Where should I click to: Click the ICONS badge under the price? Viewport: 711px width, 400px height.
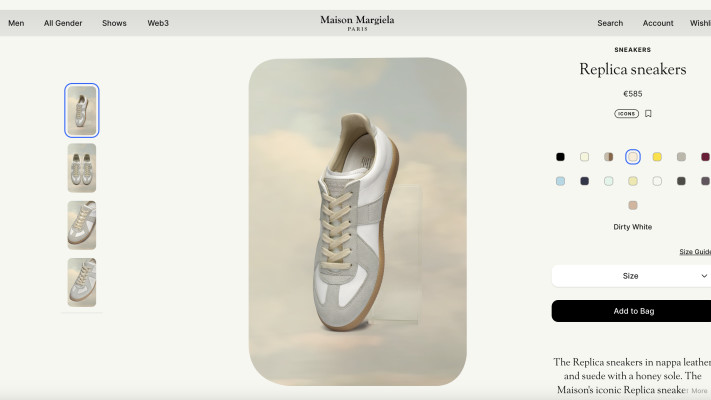(626, 113)
